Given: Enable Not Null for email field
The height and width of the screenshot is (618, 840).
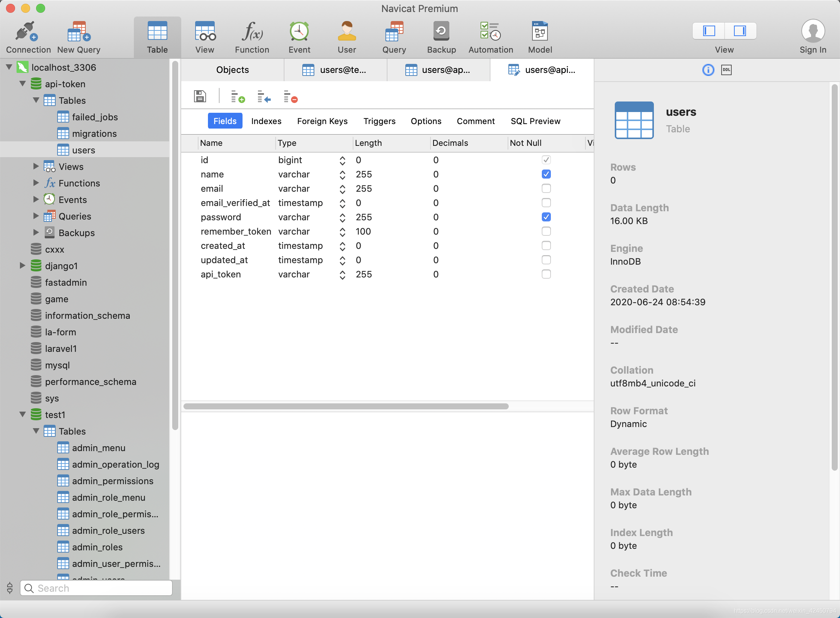Looking at the screenshot, I should pos(546,188).
